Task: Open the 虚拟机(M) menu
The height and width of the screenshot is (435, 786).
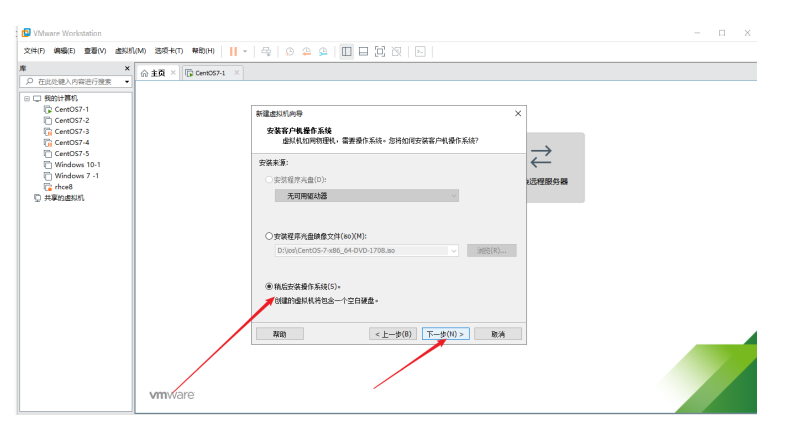Action: click(130, 51)
